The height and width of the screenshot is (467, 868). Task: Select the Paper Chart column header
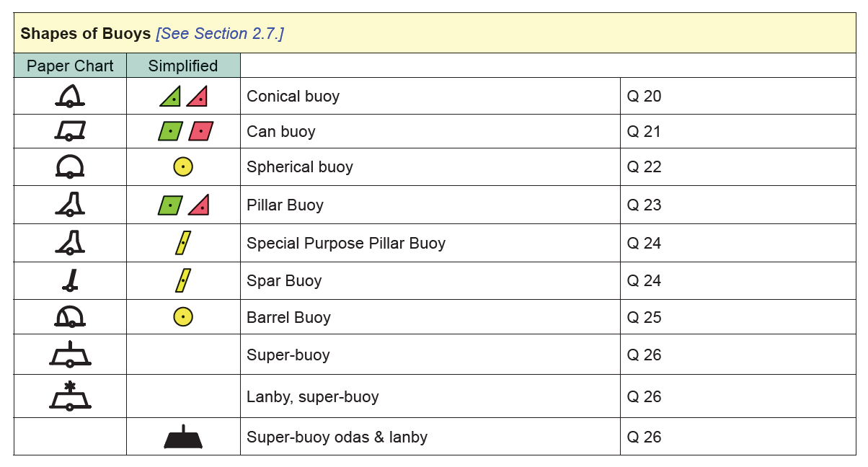[x=70, y=66]
